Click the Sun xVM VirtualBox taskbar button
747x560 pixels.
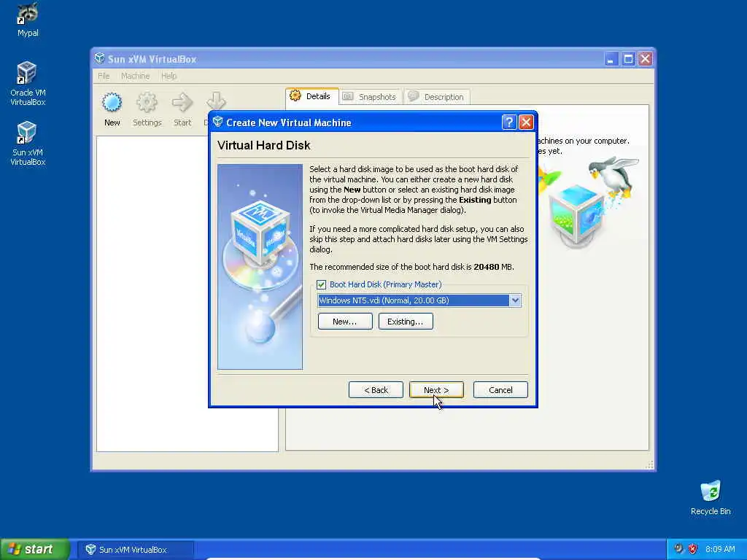(x=135, y=550)
